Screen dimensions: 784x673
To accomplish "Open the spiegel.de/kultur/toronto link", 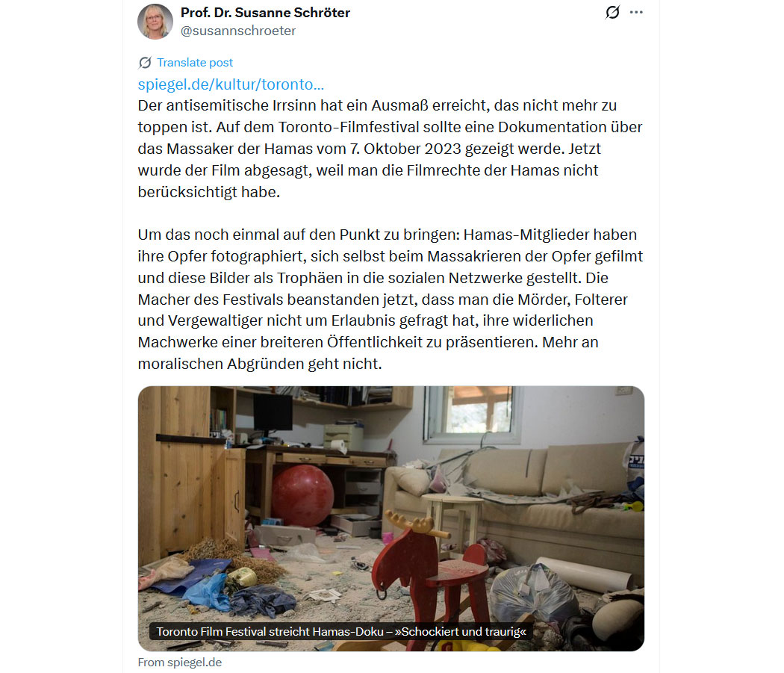I will click(x=231, y=84).
